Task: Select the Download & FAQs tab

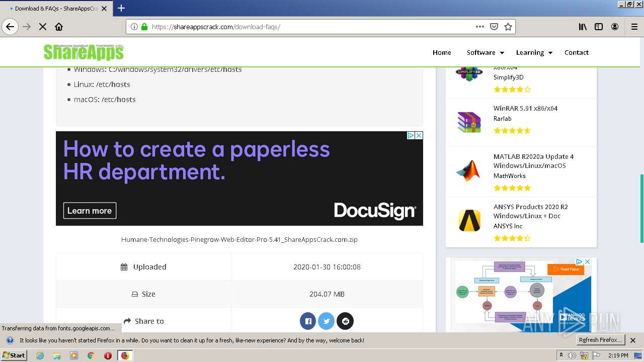Action: coord(56,9)
